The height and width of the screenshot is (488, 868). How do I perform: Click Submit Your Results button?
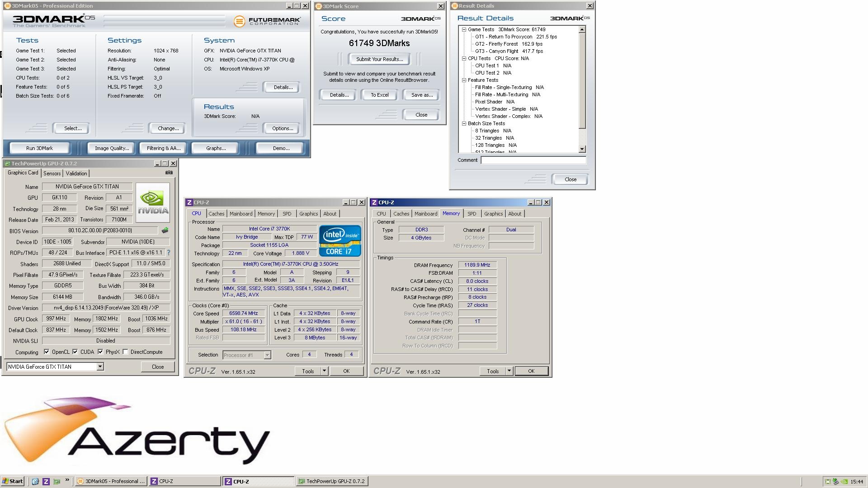coord(379,59)
